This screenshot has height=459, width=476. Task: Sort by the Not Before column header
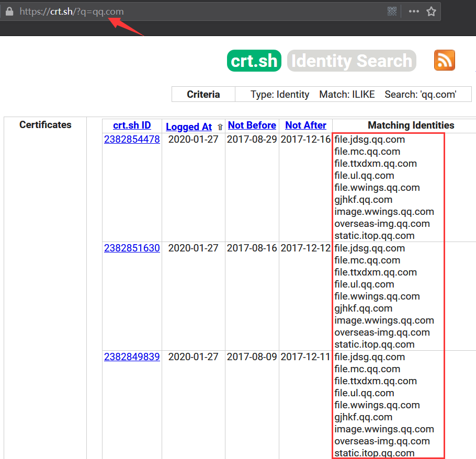tap(252, 125)
